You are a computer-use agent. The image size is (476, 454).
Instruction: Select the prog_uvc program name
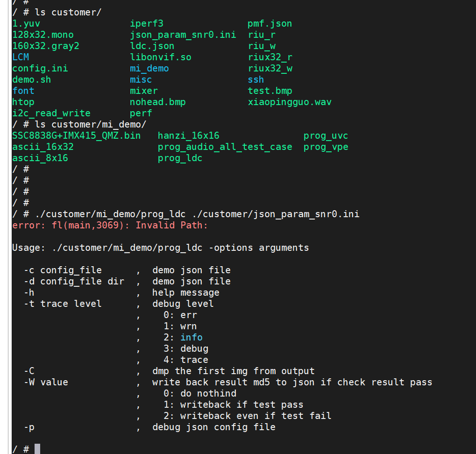(x=326, y=136)
